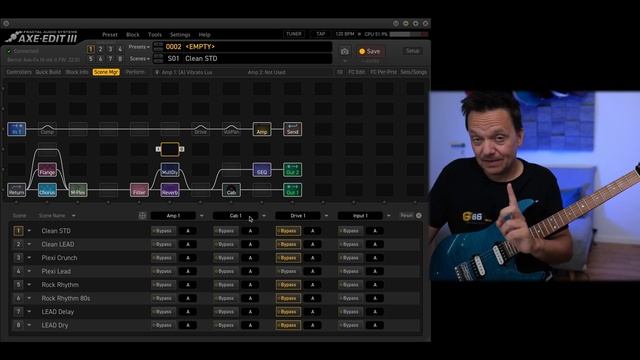The height and width of the screenshot is (360, 640).
Task: Click the TUNER button
Action: (x=294, y=34)
